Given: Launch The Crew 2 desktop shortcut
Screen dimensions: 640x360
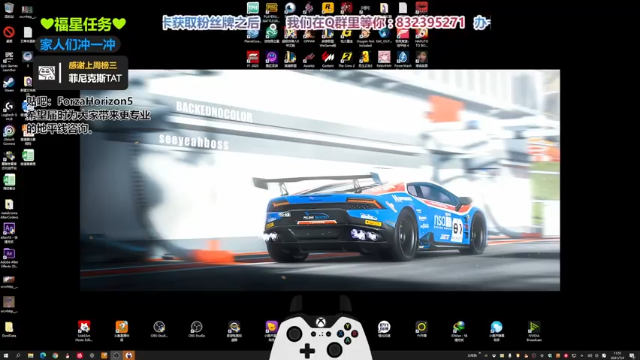Looking at the screenshot, I should pyautogui.click(x=347, y=59).
